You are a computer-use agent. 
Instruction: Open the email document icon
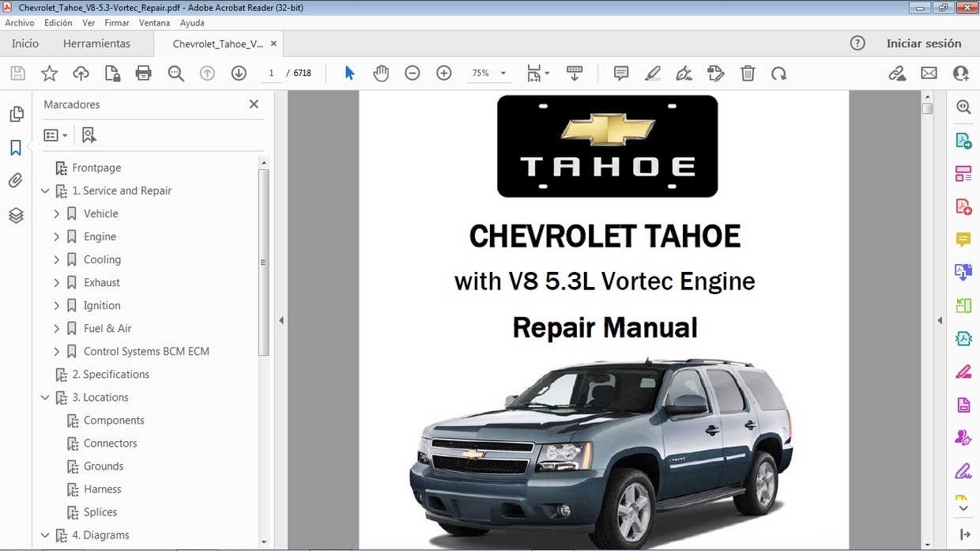pyautogui.click(x=929, y=73)
